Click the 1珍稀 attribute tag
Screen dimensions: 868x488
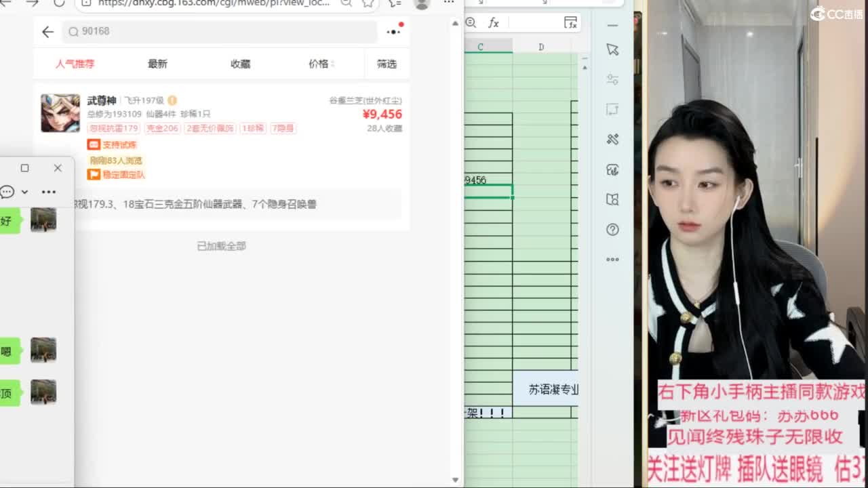pyautogui.click(x=252, y=128)
